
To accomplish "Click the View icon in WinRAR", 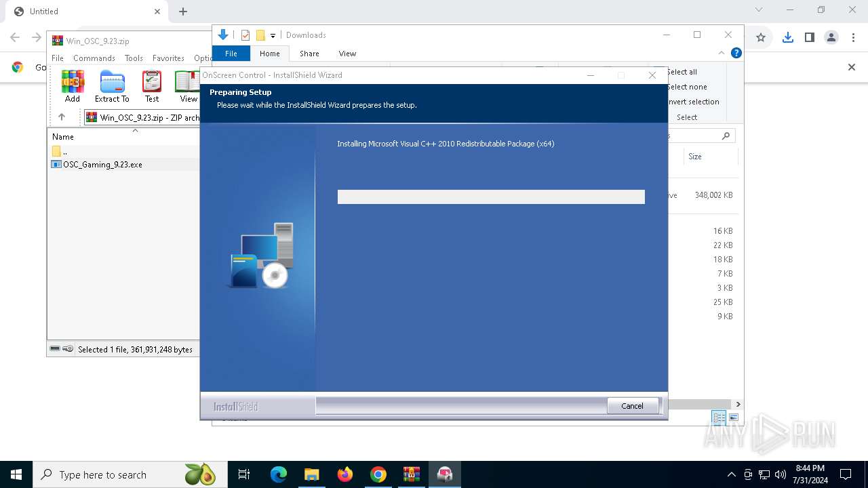I will pyautogui.click(x=188, y=86).
